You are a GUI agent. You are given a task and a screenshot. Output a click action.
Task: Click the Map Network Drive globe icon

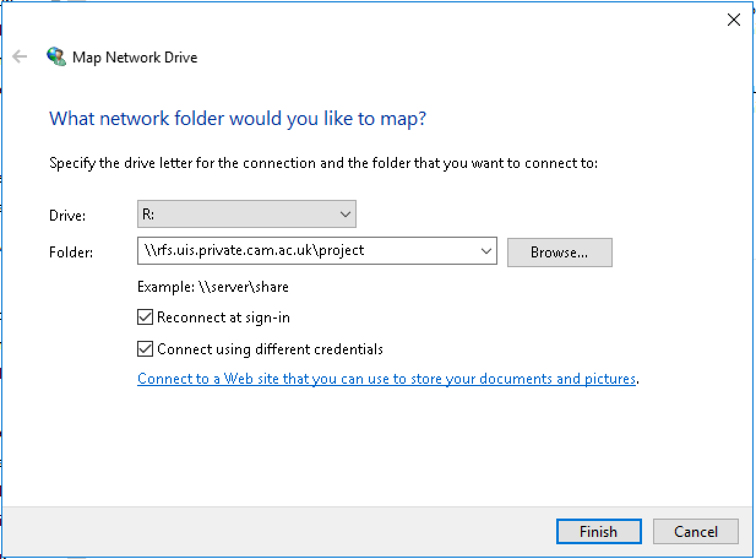pos(56,57)
